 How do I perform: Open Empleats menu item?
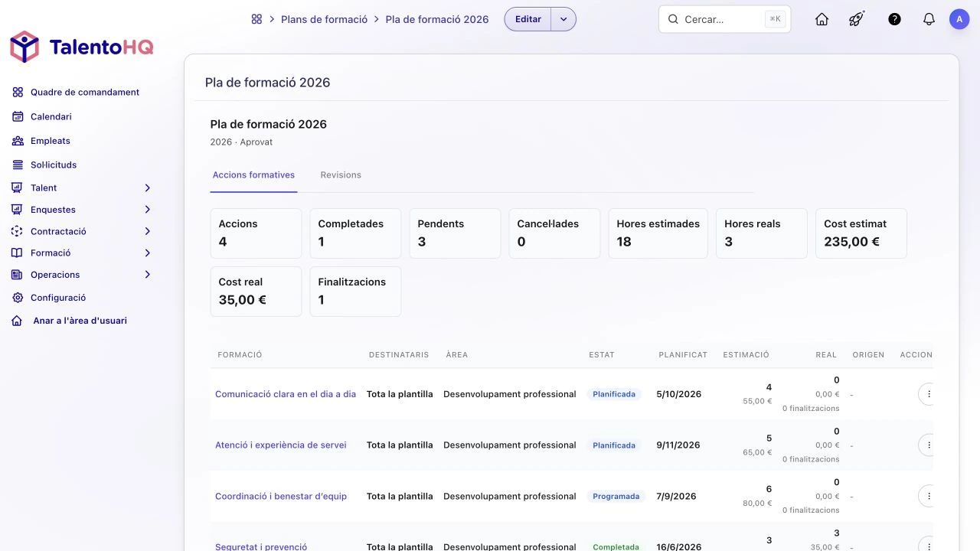(51, 141)
